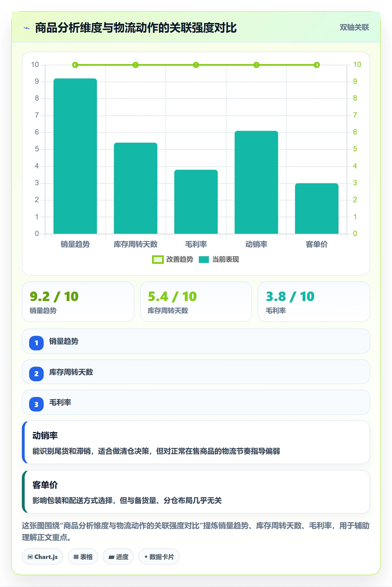Select the 销量趋势 list row text

pos(64,341)
